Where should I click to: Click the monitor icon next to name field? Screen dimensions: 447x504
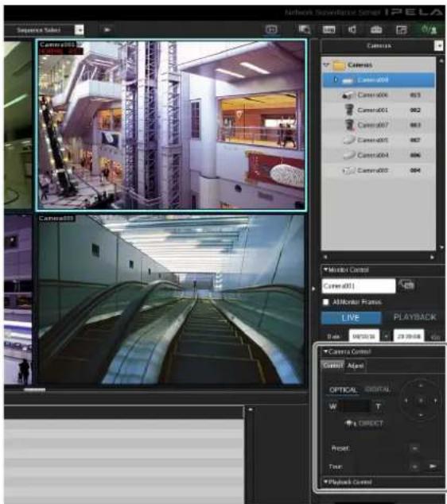click(x=406, y=285)
